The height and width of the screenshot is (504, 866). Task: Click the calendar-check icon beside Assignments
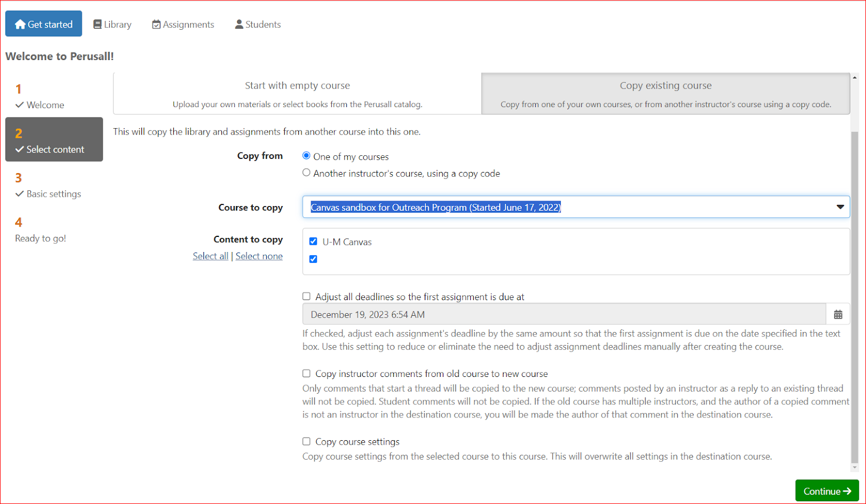(156, 24)
